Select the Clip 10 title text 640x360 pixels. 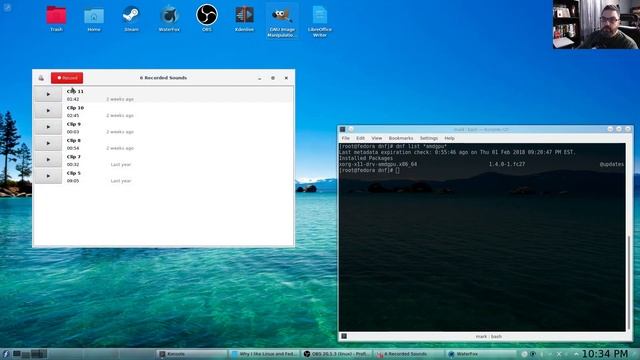click(x=75, y=108)
